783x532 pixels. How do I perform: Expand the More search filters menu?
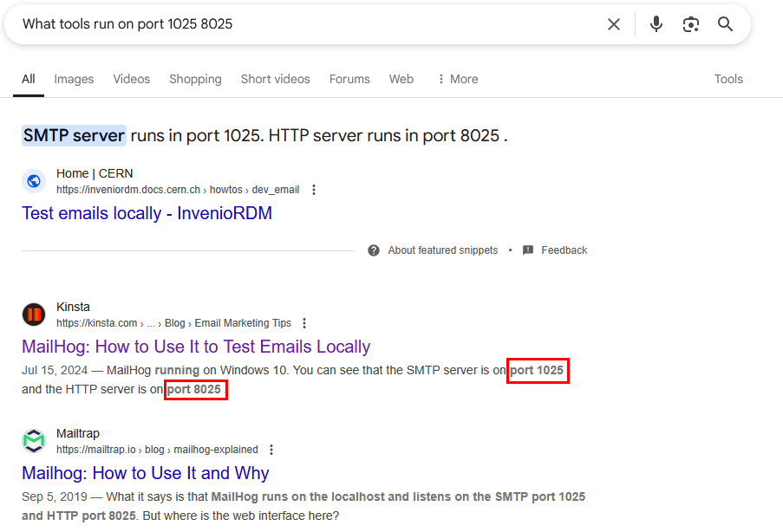pos(457,79)
